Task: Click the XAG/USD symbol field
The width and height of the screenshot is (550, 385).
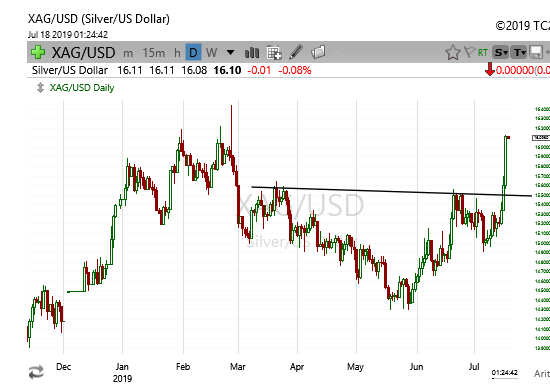Action: [83, 53]
